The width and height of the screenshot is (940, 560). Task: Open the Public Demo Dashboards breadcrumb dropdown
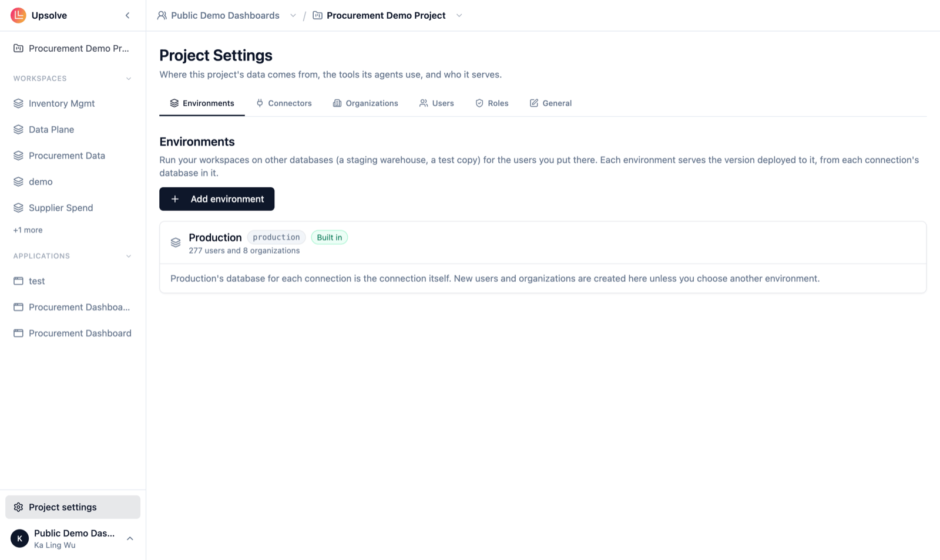point(293,15)
